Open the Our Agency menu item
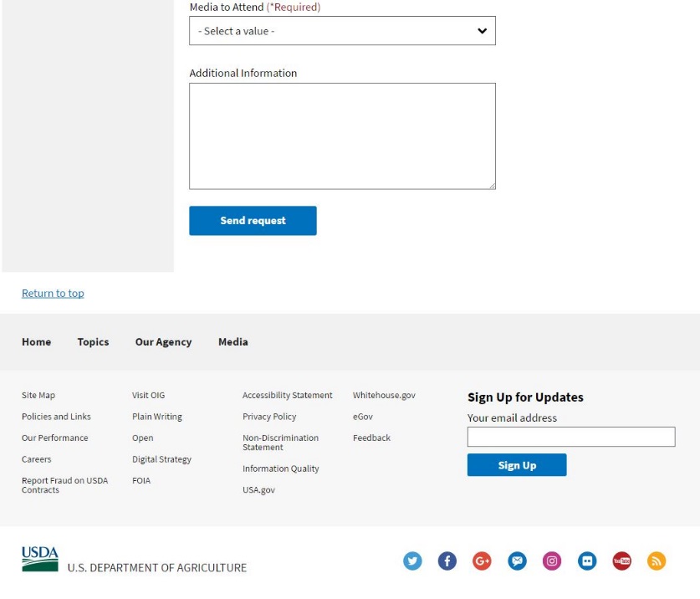700x599 pixels. (x=163, y=342)
